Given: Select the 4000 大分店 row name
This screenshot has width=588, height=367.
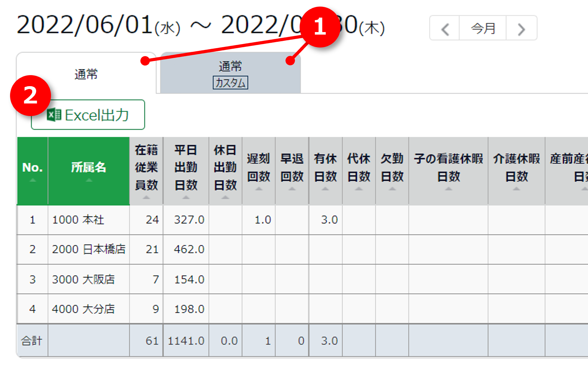Looking at the screenshot, I should [83, 309].
